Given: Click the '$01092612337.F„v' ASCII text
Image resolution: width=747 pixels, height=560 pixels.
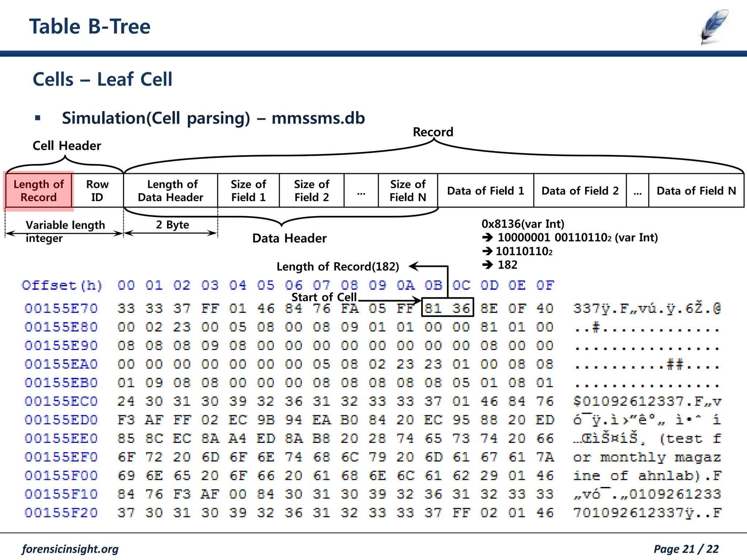Looking at the screenshot, I should pyautogui.click(x=647, y=401).
